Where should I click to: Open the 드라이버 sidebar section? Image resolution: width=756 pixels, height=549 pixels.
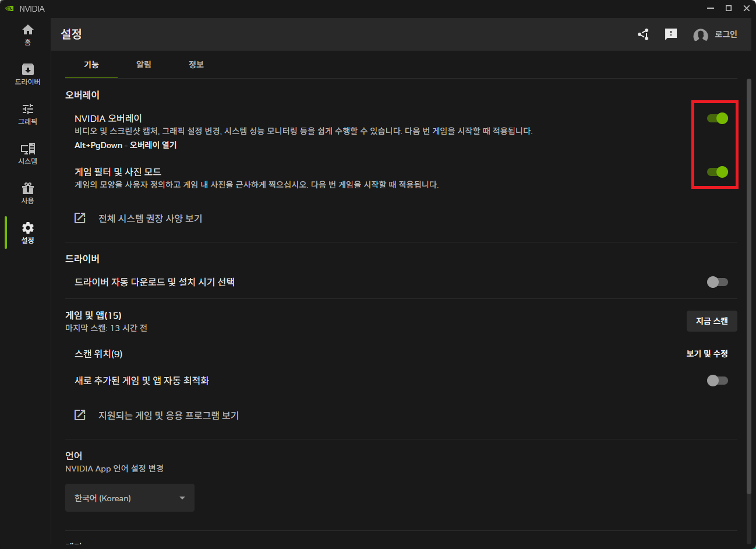click(x=27, y=75)
